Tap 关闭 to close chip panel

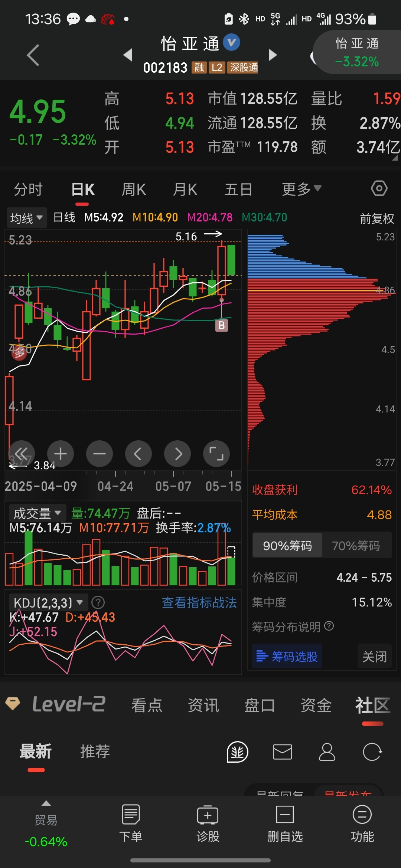375,656
